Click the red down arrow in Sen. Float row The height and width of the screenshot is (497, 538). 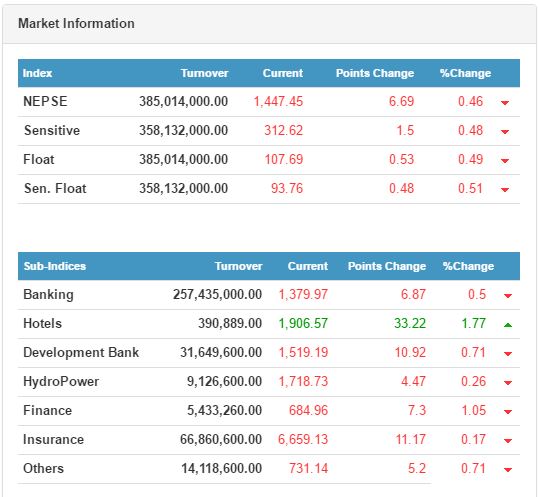[x=505, y=190]
